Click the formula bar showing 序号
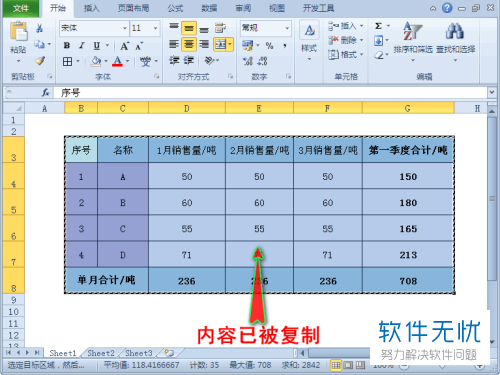This screenshot has height=375, width=500. 270,93
